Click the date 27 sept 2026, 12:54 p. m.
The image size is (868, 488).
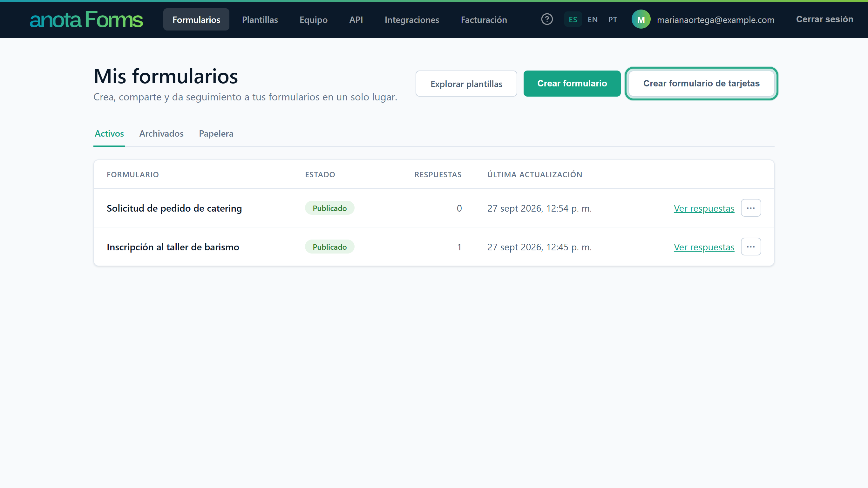point(539,208)
